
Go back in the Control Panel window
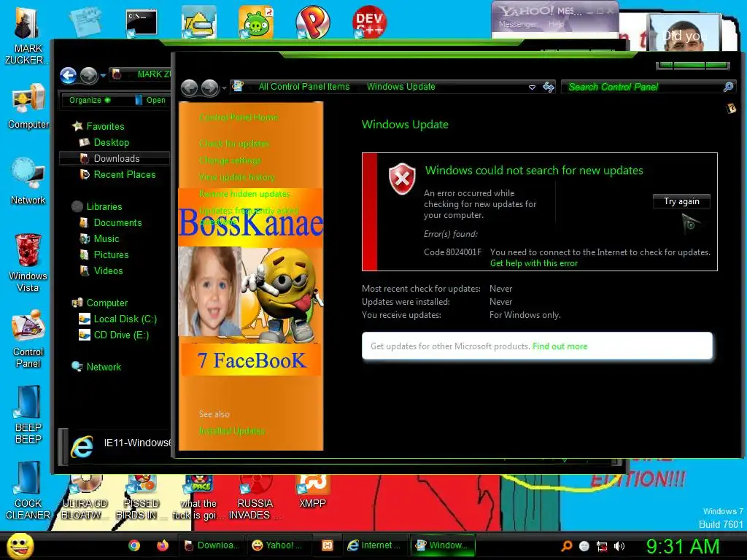pos(190,87)
